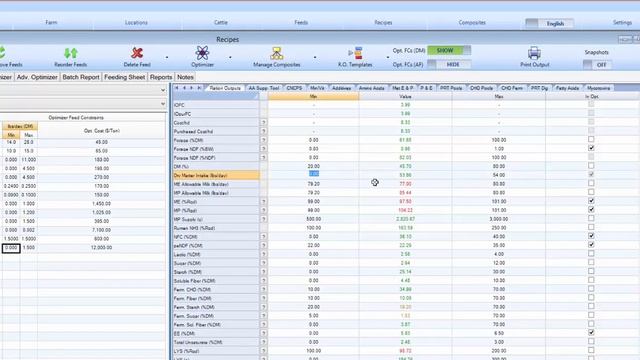Viewport: 640px width, 360px height.
Task: Uncheck In Opt. box for EE (%DM)
Action: click(591, 333)
